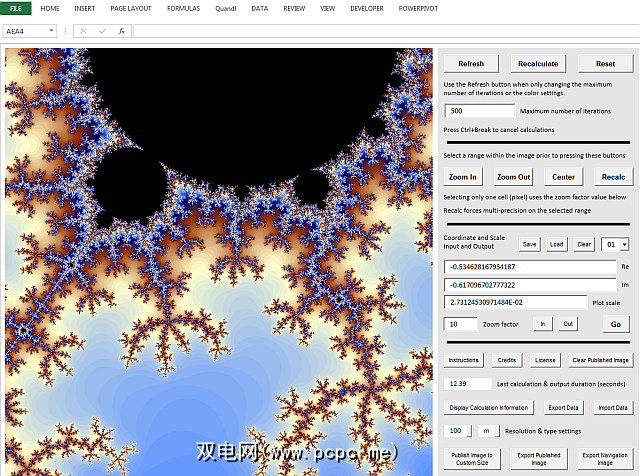Click the Reset button

point(605,63)
